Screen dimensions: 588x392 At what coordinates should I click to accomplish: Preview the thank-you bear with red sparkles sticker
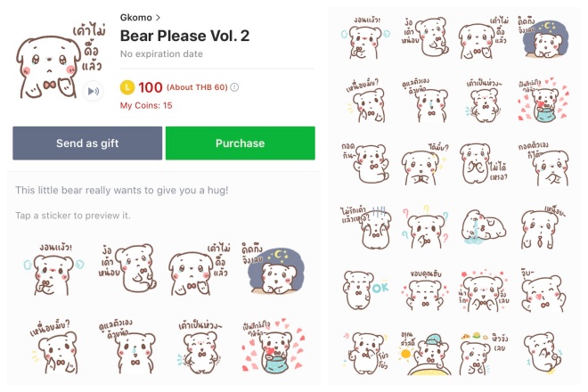(x=425, y=290)
